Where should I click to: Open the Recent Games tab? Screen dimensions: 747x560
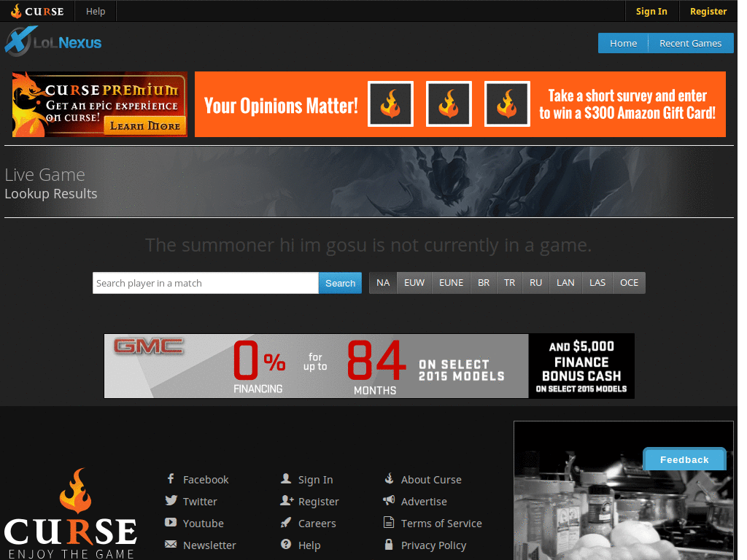pos(690,43)
